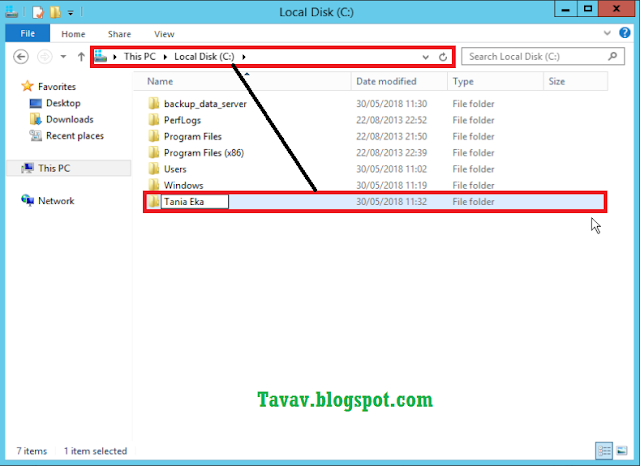Open Recent places in the navigation pane

tap(75, 135)
